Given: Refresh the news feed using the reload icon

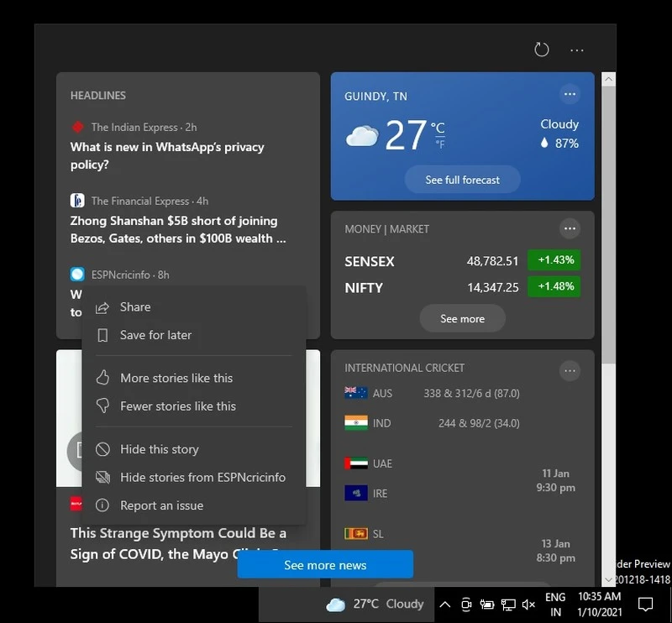Looking at the screenshot, I should [541, 50].
